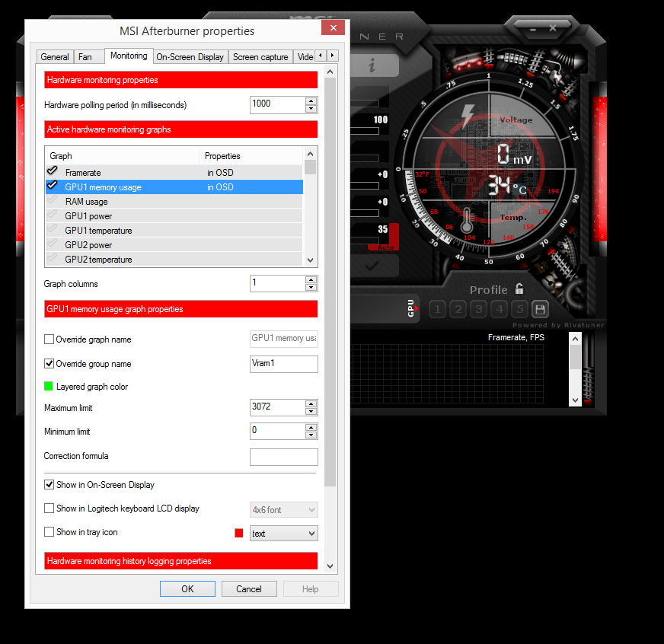Click the Help button
664x644 pixels.
[x=311, y=589]
